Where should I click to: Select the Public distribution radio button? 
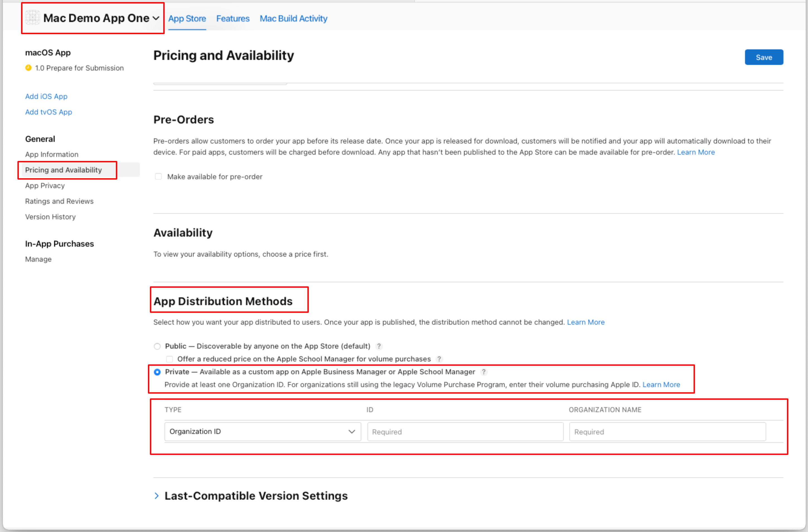click(x=157, y=346)
